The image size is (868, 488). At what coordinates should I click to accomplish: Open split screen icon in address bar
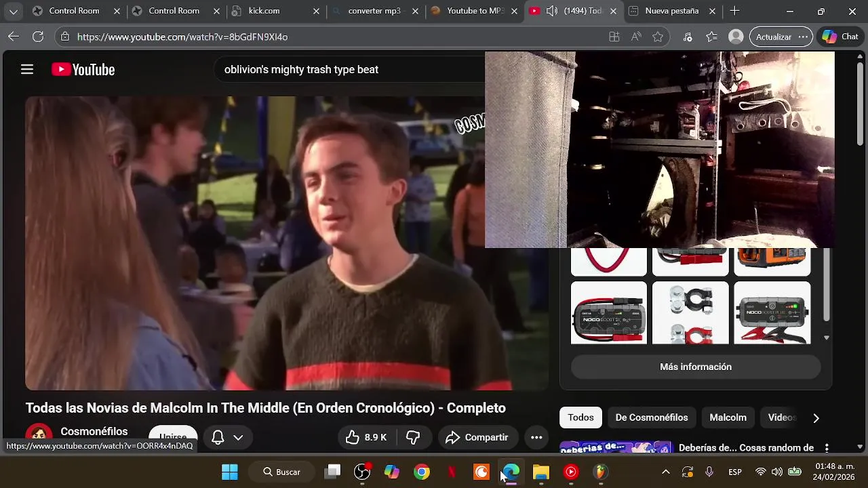pyautogui.click(x=614, y=37)
